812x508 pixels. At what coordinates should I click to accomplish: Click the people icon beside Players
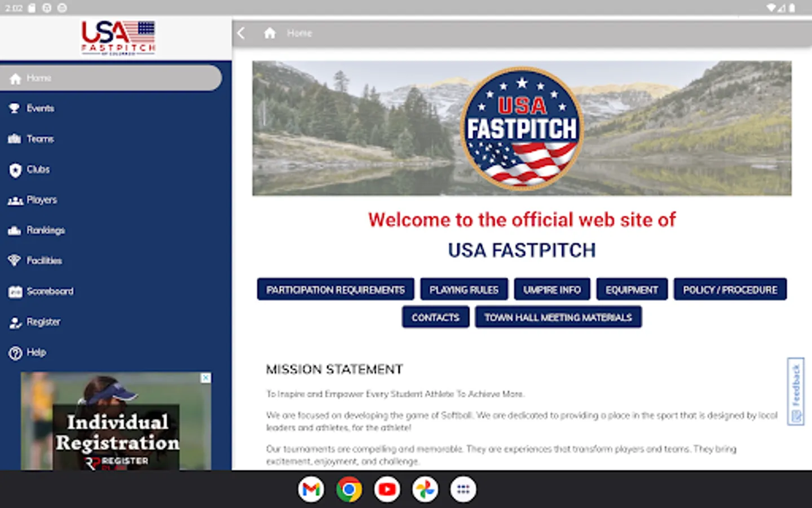click(x=15, y=200)
